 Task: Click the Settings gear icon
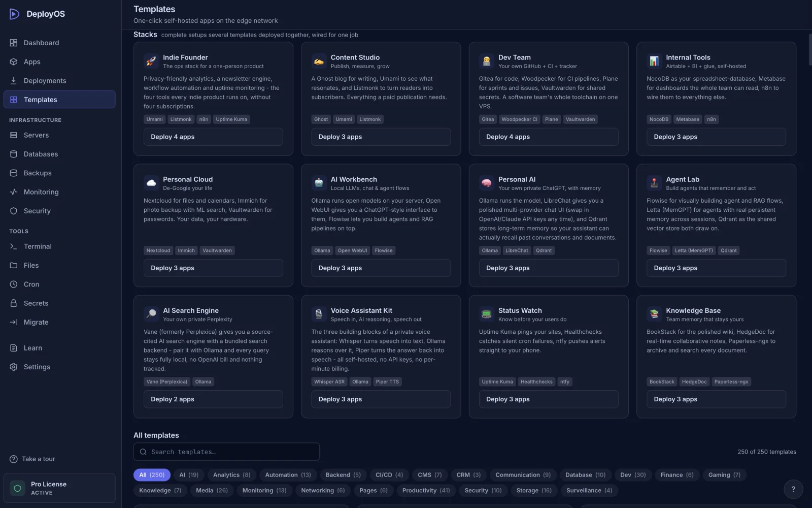tap(14, 367)
